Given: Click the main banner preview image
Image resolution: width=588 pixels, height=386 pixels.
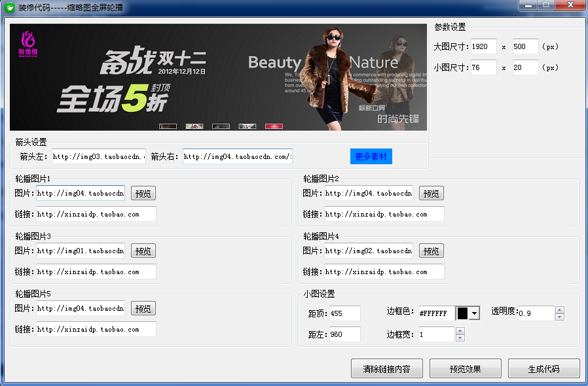Looking at the screenshot, I should click(218, 77).
